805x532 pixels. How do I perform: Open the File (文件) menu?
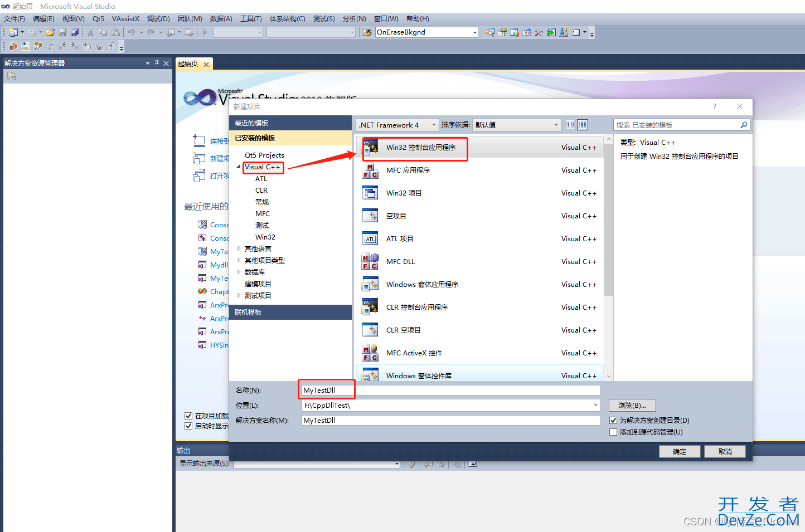14,19
